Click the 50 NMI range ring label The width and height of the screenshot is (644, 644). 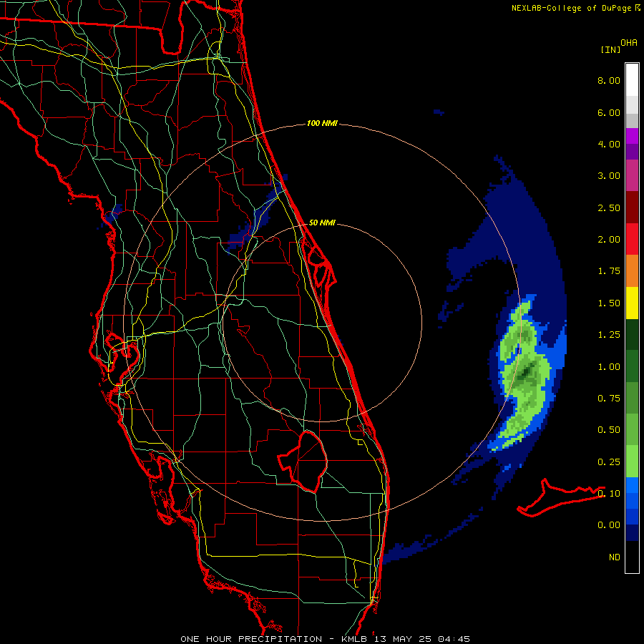pyautogui.click(x=322, y=223)
